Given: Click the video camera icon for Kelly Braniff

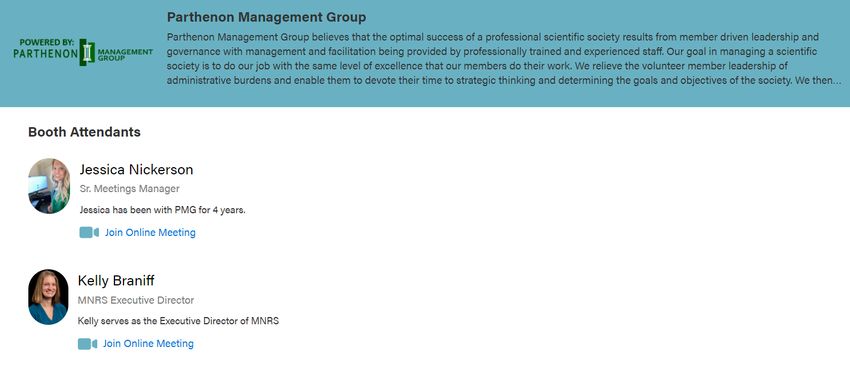Looking at the screenshot, I should point(87,344).
